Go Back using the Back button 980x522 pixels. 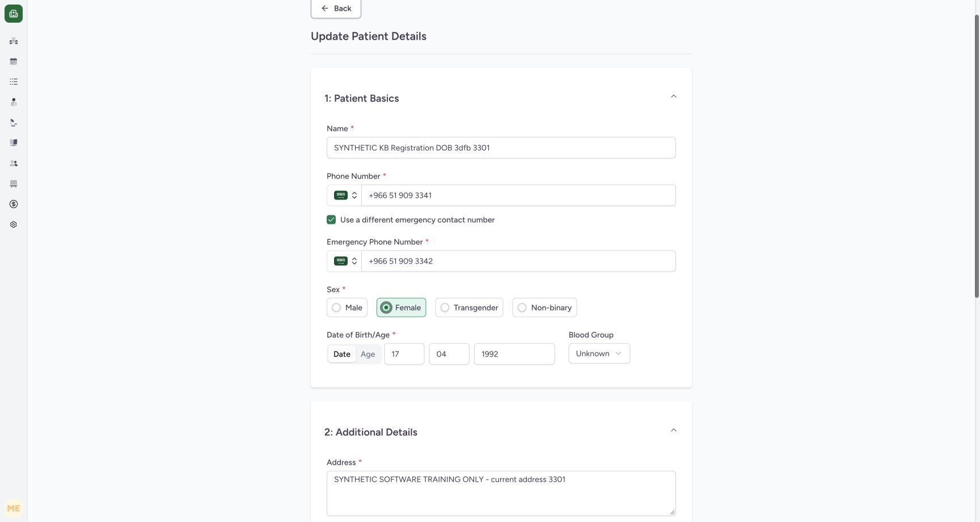click(x=336, y=9)
